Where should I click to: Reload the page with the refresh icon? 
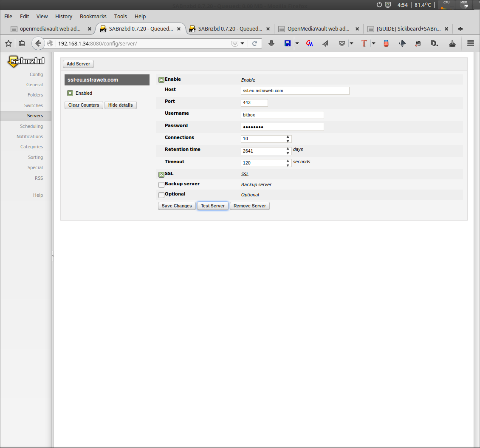254,43
